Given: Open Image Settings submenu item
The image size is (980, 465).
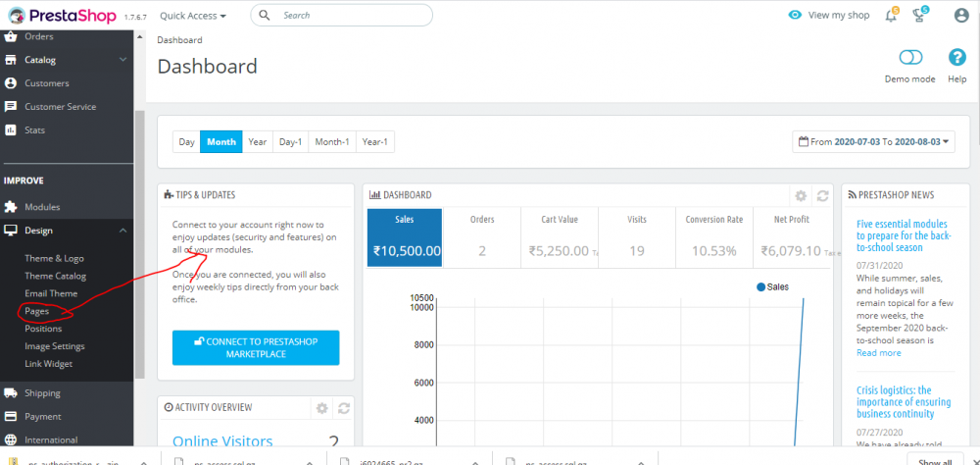Looking at the screenshot, I should (54, 345).
